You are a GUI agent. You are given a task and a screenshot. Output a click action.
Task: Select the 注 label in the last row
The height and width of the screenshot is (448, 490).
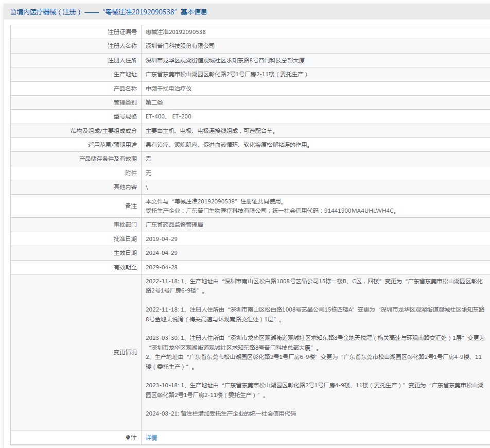pos(134,438)
